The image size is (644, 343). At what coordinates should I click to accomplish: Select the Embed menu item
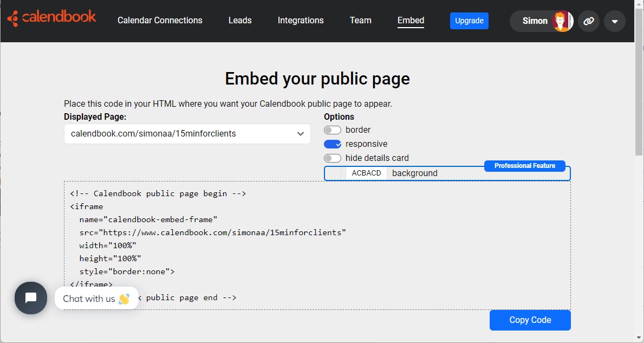411,21
